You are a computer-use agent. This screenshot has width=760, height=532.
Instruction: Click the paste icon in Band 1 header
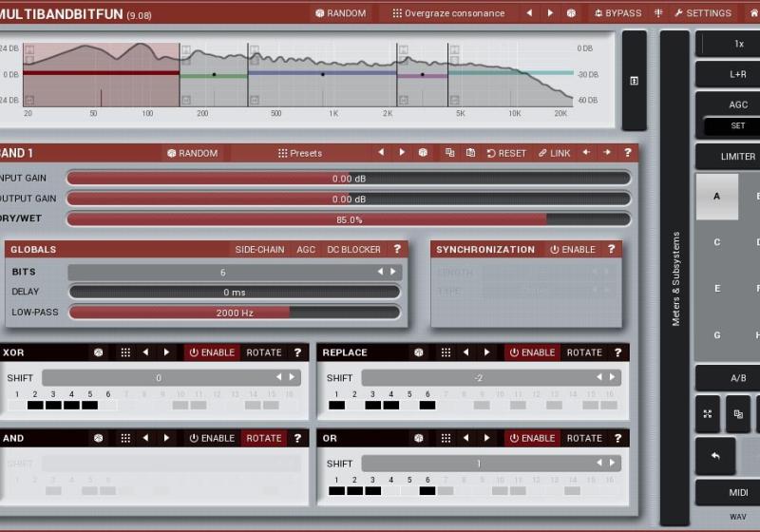click(470, 153)
